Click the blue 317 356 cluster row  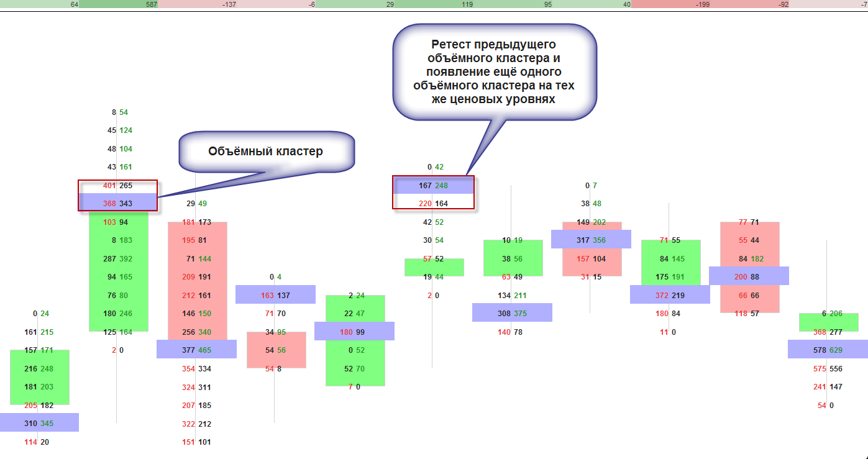click(591, 240)
